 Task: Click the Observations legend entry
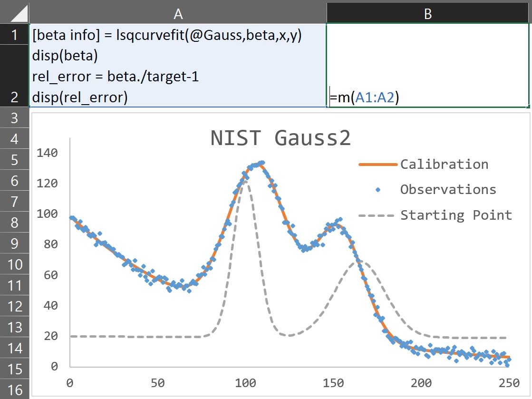tap(448, 190)
